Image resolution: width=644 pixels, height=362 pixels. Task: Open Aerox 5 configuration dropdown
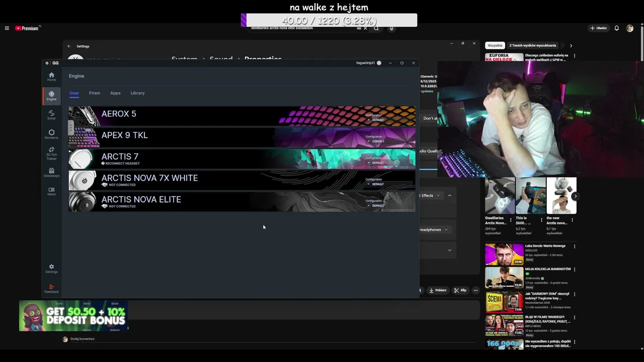(x=388, y=120)
